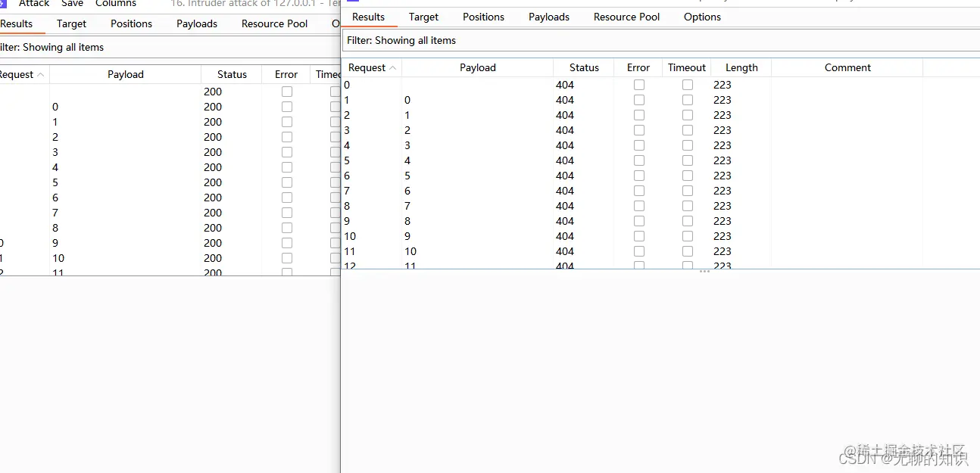The width and height of the screenshot is (980, 473).
Task: Sort by Comment column header
Action: tap(847, 67)
